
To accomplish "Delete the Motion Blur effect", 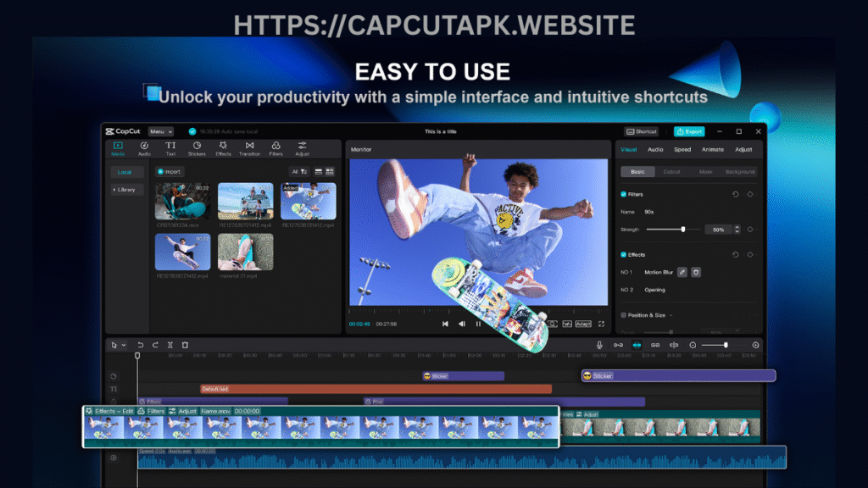I will (696, 272).
